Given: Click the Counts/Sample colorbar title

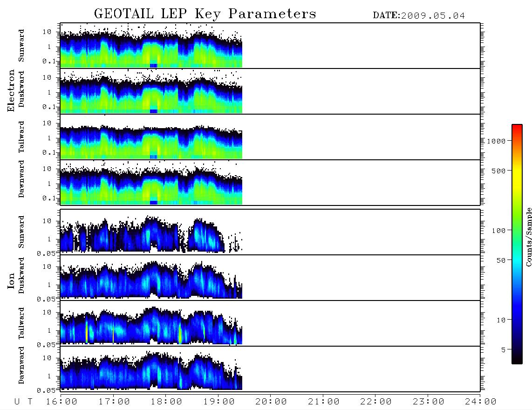Looking at the screenshot, I should click(x=529, y=237).
